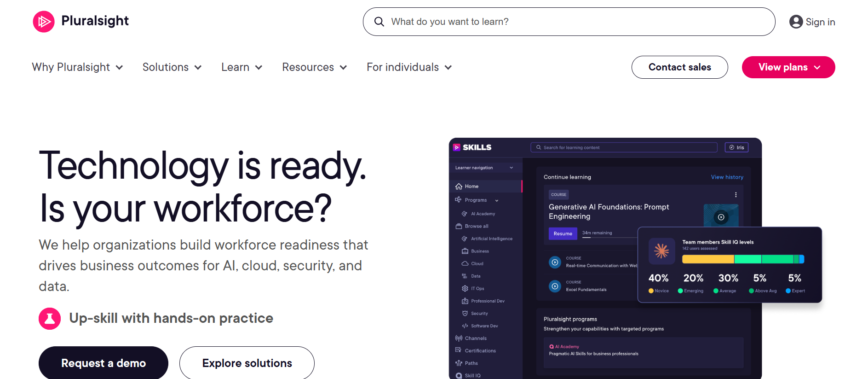Click the pink flask hands-on practice icon
The image size is (868, 379).
[50, 318]
